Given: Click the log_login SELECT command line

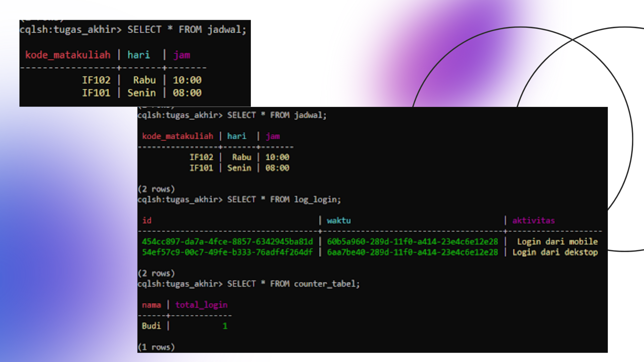Looking at the screenshot, I should [239, 200].
